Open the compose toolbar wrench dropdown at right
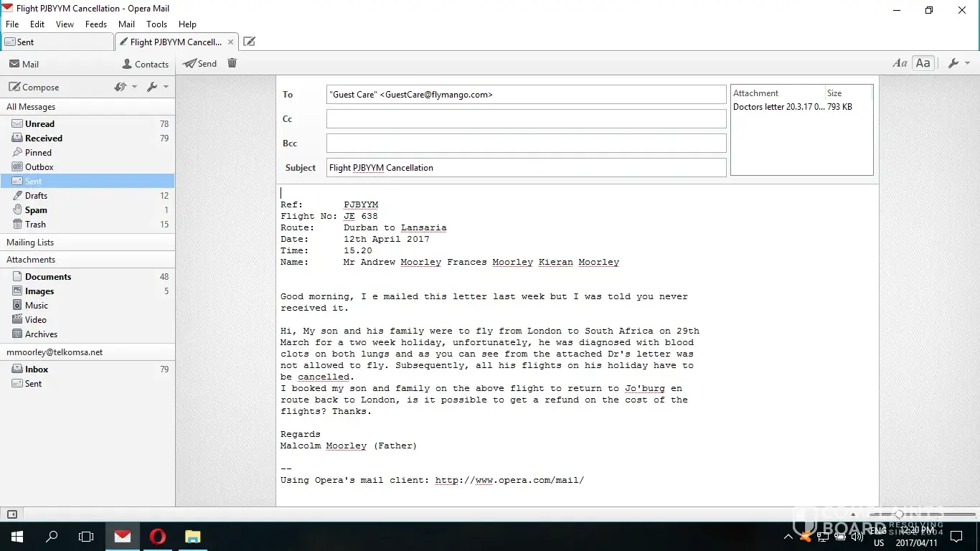This screenshot has height=551, width=980. coord(958,63)
